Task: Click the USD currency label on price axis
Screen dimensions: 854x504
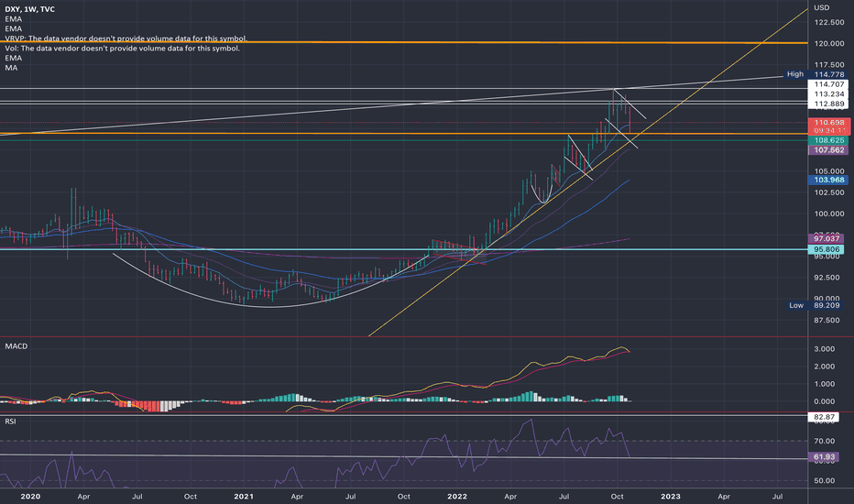Action: click(821, 7)
